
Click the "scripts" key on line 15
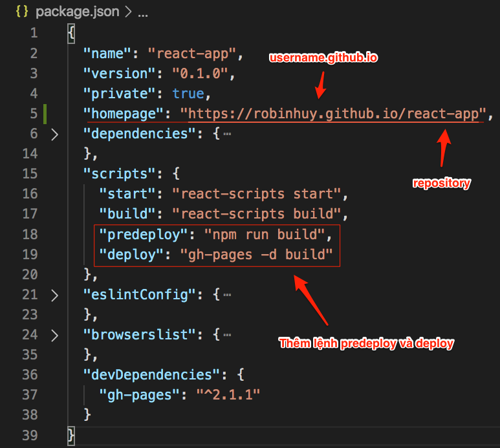[x=119, y=174]
